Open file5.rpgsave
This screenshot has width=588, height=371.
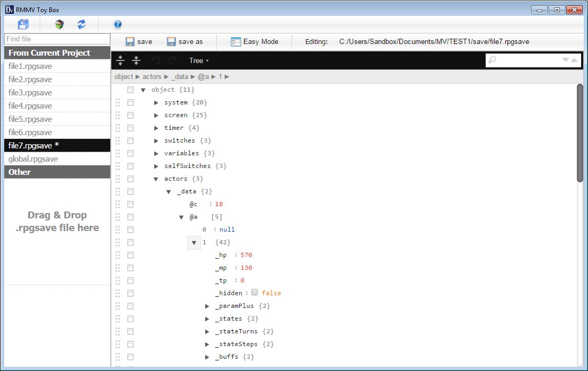point(57,119)
